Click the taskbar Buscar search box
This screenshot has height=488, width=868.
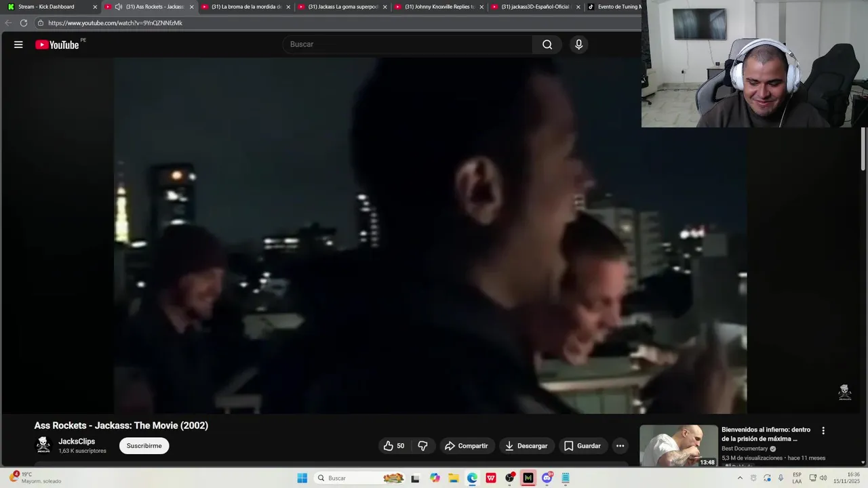[359, 478]
